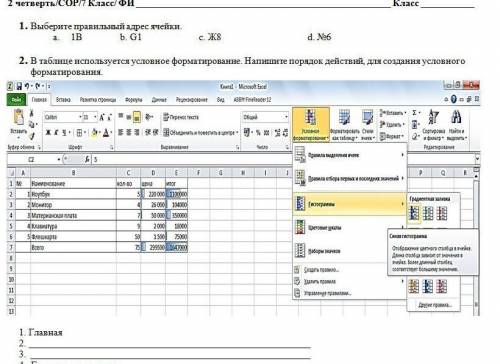
Task: Click the AutoSum sigma icon
Action: (415, 113)
